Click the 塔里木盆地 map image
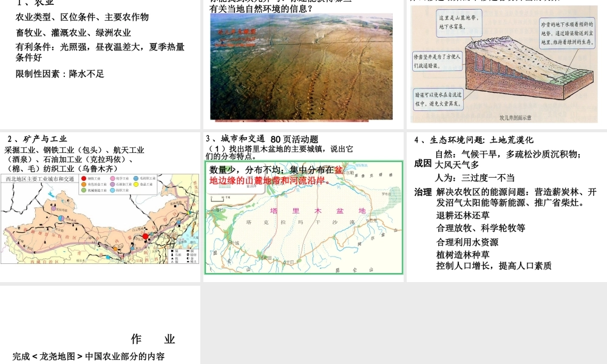 (304, 218)
